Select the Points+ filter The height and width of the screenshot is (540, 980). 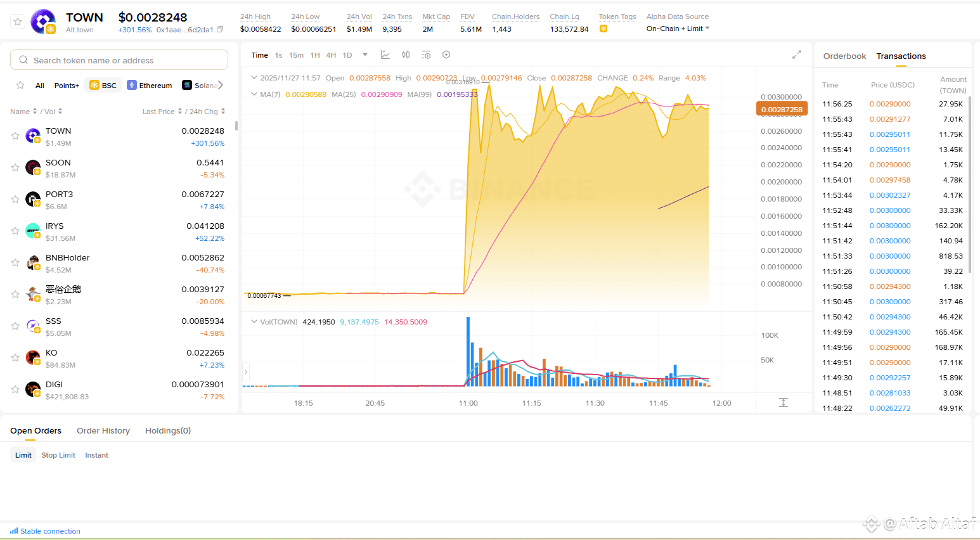67,86
